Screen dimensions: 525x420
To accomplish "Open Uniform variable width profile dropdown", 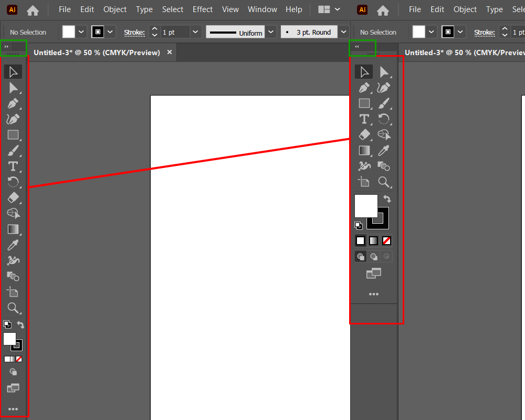I will 271,32.
